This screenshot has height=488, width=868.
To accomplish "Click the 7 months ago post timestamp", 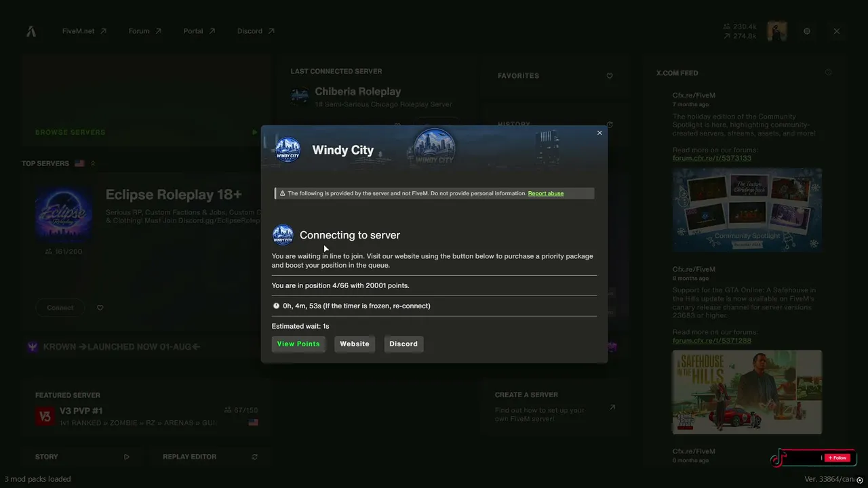I will click(x=691, y=104).
